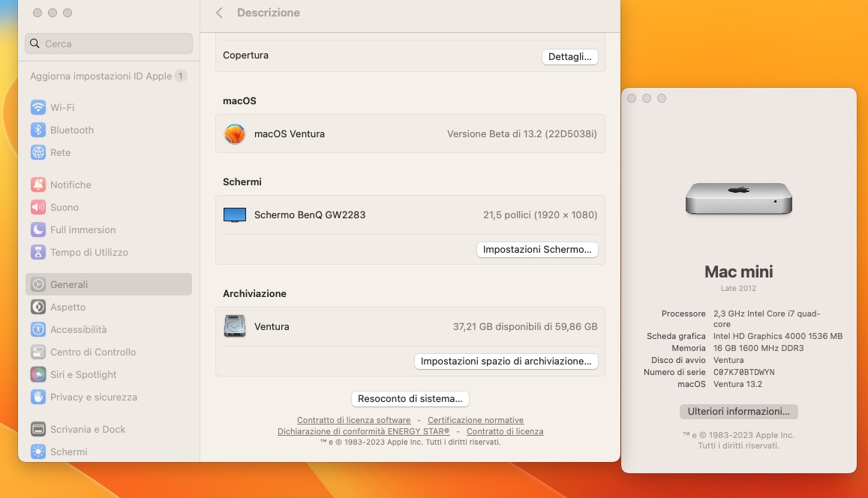Screen dimensions: 868x498
Task: Click the BenQ display monitor icon
Action: point(235,214)
